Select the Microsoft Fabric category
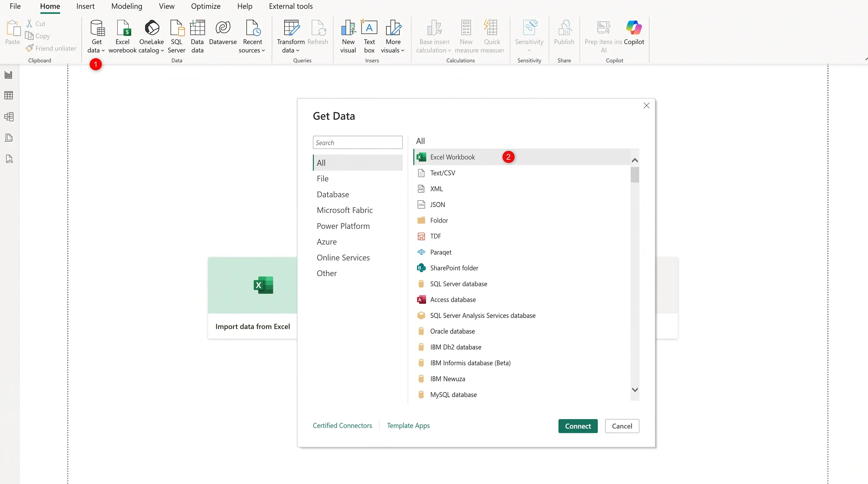The width and height of the screenshot is (868, 484). (357, 210)
